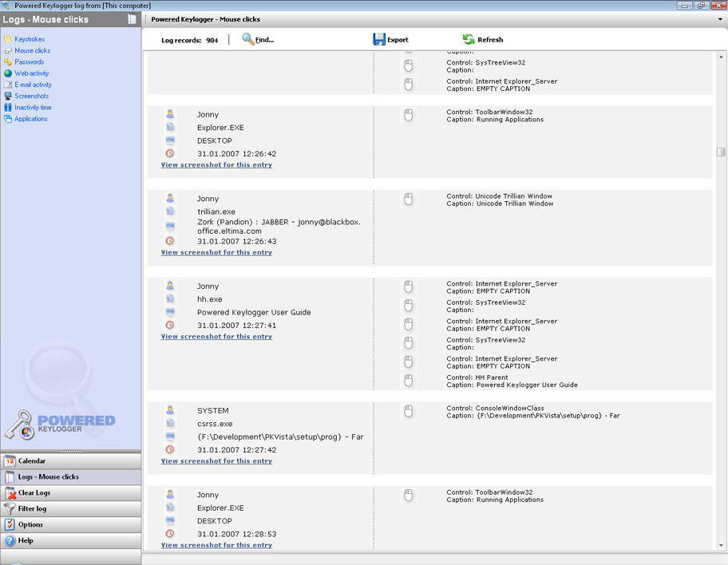Click the Export floppy disk icon
This screenshot has height=565, width=728.
pos(379,39)
